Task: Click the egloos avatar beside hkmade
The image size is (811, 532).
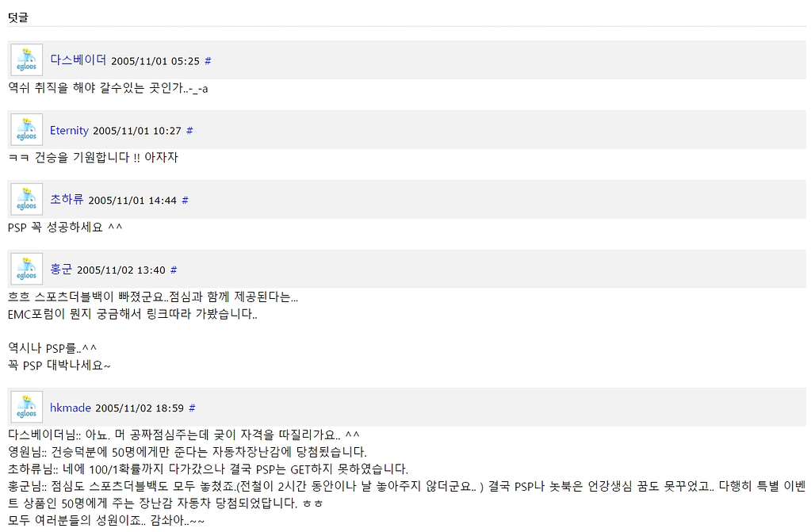Action: 26,408
